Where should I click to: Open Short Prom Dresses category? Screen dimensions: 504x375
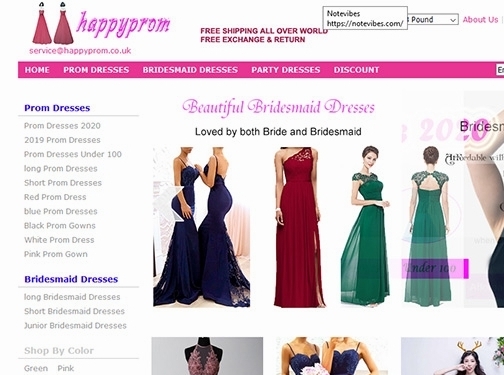(x=63, y=183)
